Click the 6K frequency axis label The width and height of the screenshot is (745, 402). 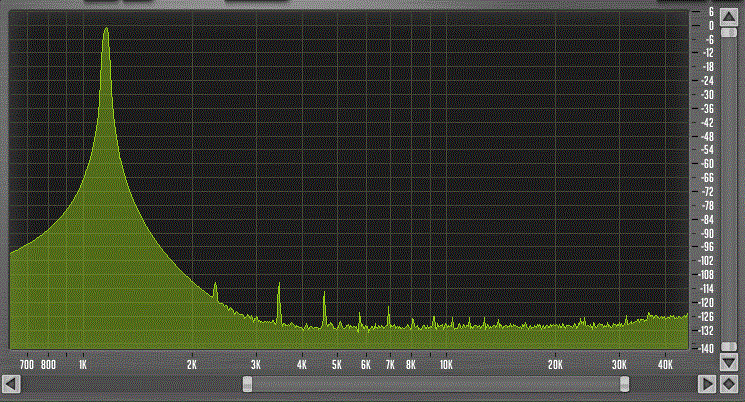(366, 365)
